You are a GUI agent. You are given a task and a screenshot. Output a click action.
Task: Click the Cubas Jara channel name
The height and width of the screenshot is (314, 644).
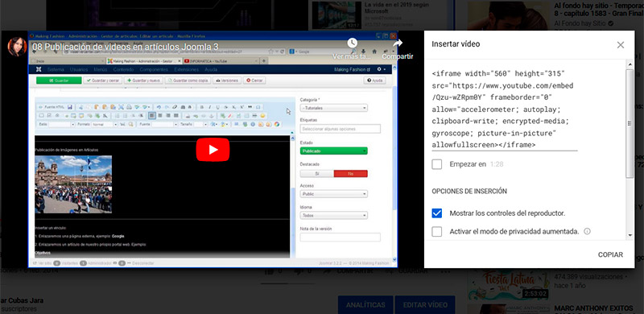coord(23,300)
